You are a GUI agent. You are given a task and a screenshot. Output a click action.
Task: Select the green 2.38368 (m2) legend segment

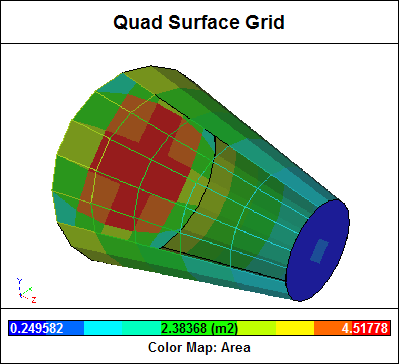[x=199, y=328]
